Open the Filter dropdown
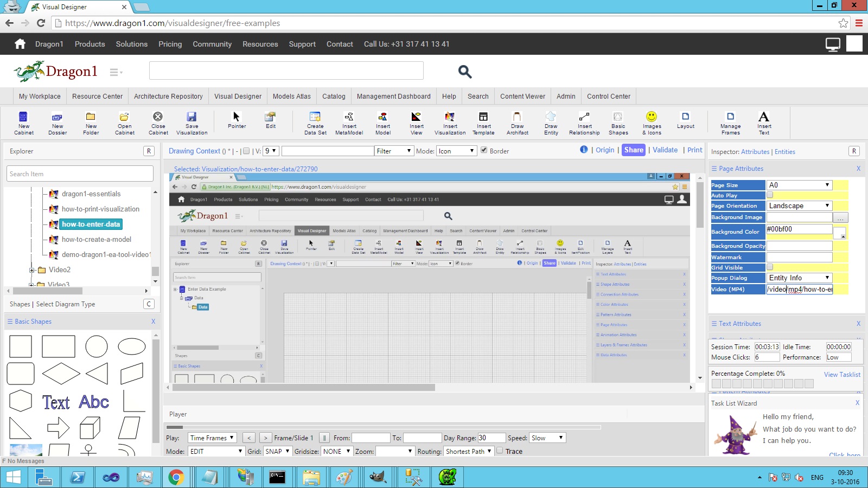The height and width of the screenshot is (488, 868). tap(394, 151)
